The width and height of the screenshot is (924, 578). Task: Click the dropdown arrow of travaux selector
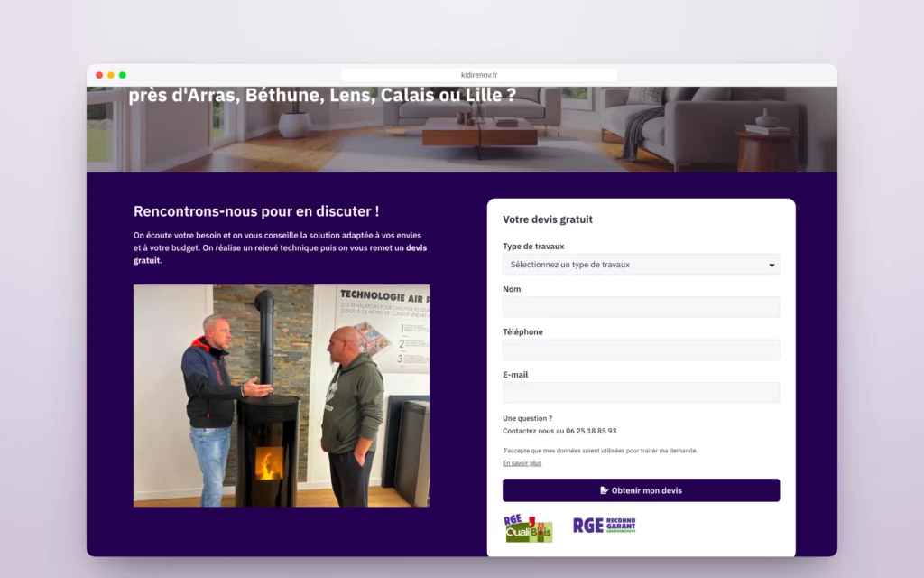tap(772, 266)
